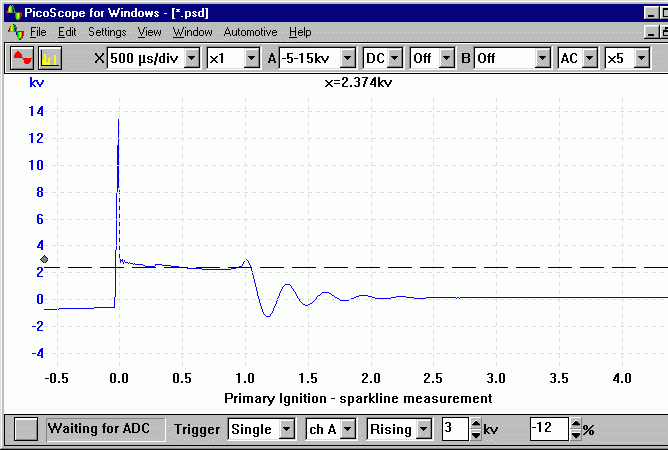Open the Settings menu
The image size is (668, 450).
tap(107, 32)
